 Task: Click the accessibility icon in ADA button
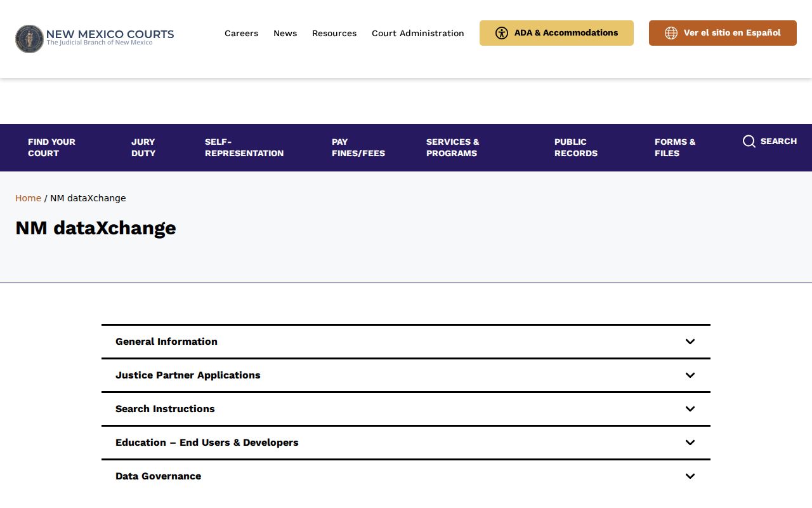click(502, 33)
